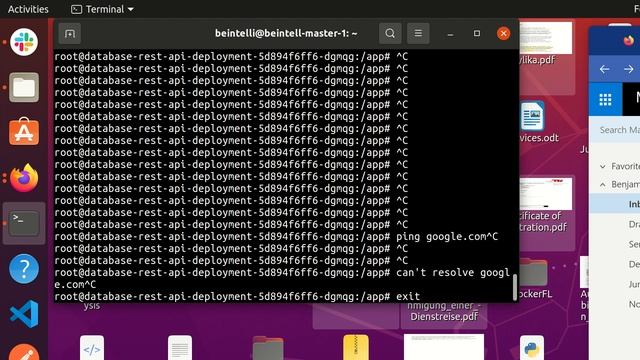
Task: Minimize the Terminal window
Action: point(450,33)
